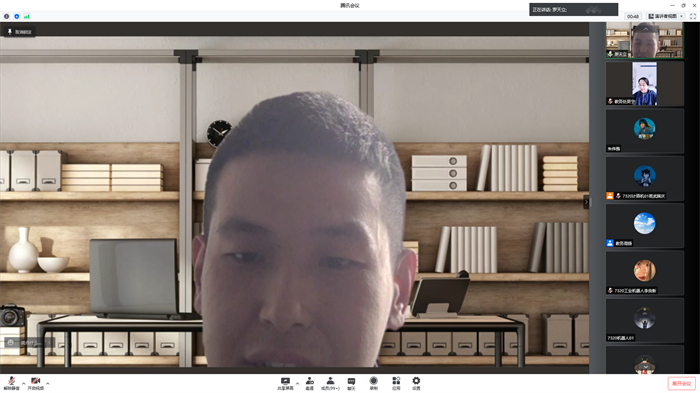Open microphone options arrow beside unmute
Viewport: 700px width, 393px height.
(x=24, y=383)
